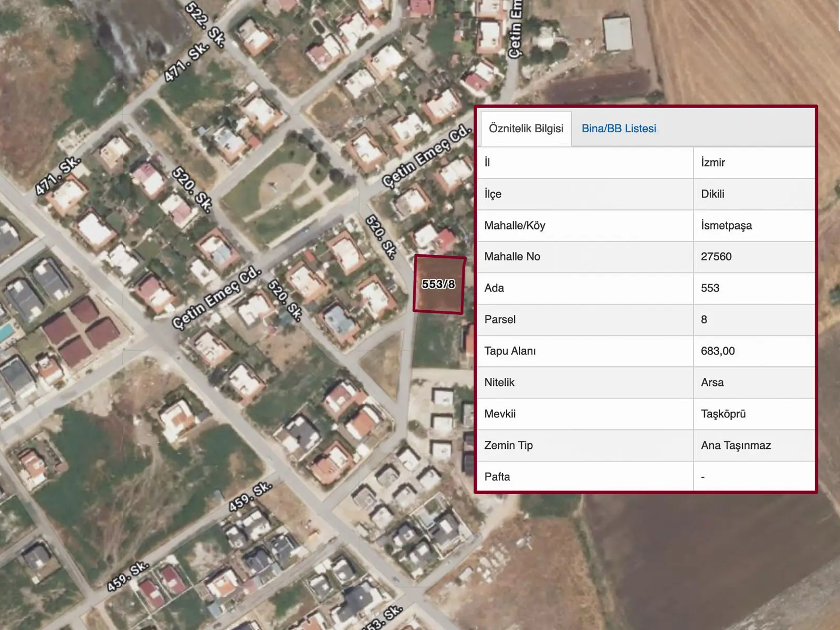Viewport: 840px width, 630px height.
Task: Click the Mevkii value Taşköprü
Action: point(723,414)
